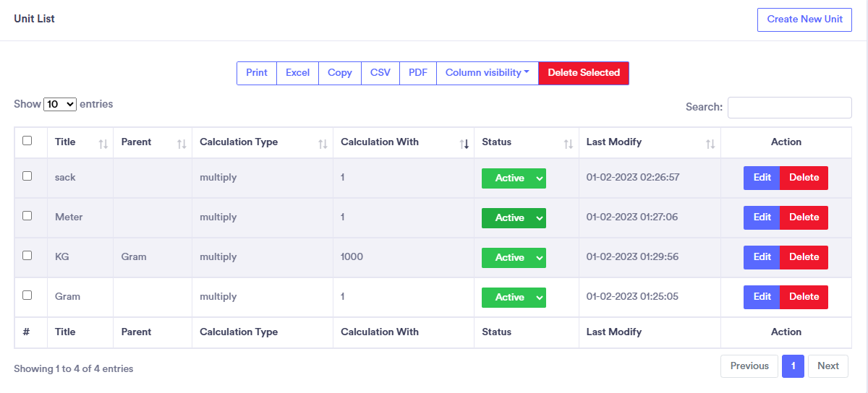868x393 pixels.
Task: Expand the Column visibility dropdown
Action: [x=487, y=73]
